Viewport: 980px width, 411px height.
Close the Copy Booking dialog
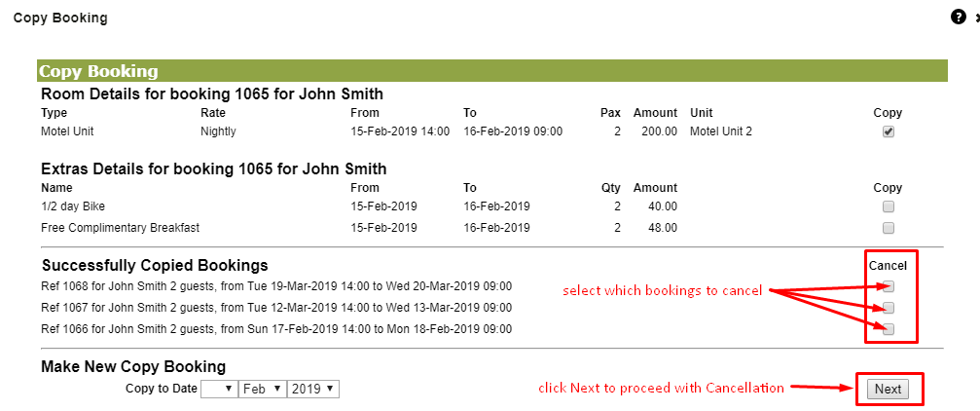(x=976, y=19)
